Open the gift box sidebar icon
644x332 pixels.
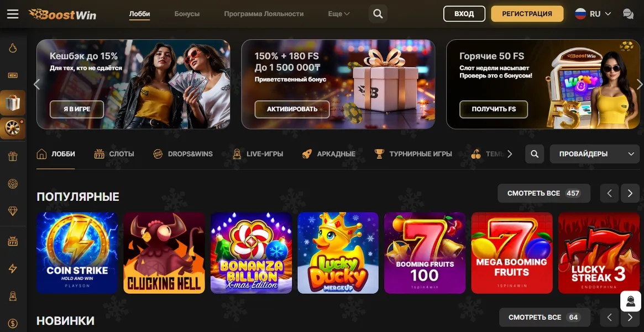point(13,103)
